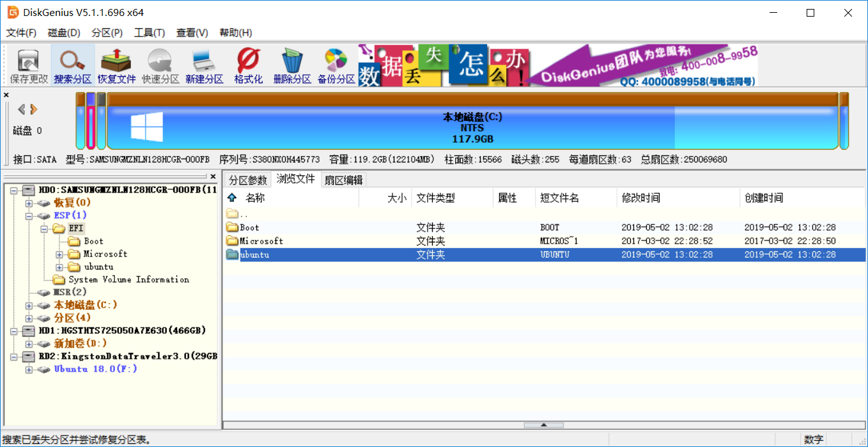The height and width of the screenshot is (447, 868).
Task: Collapse the ESP(1) partition node
Action: click(29, 216)
